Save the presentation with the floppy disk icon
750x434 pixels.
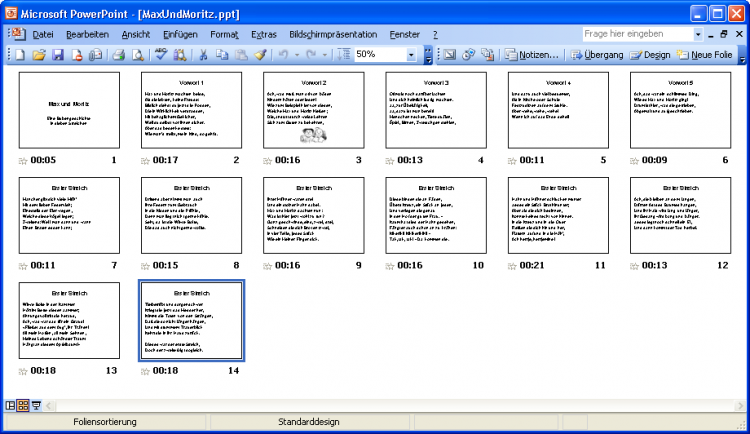tap(57, 54)
